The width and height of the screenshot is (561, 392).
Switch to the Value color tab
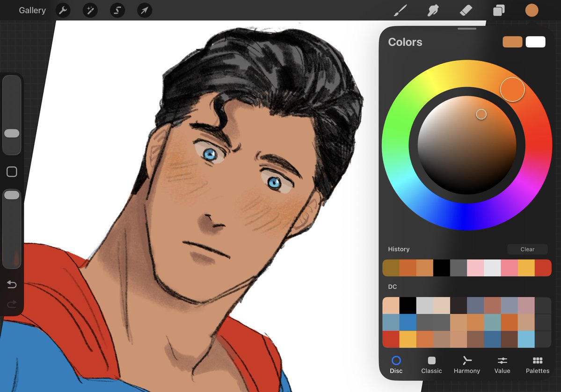(x=503, y=365)
